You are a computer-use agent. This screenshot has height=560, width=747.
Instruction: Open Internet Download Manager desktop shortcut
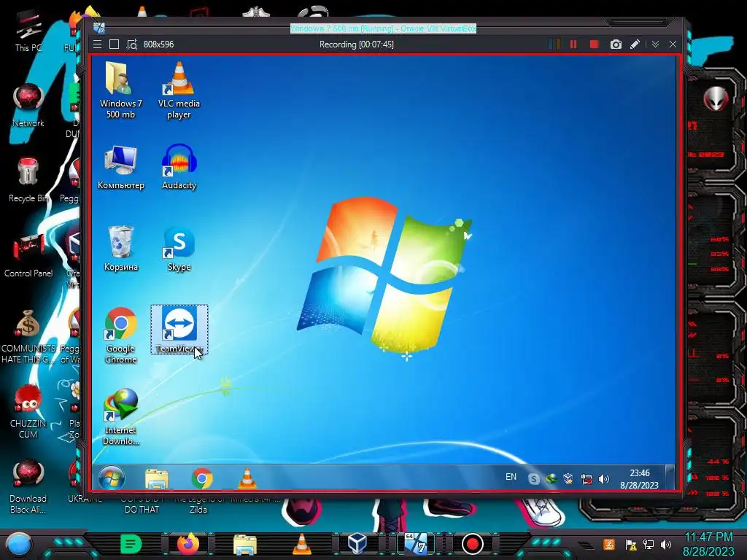click(120, 417)
